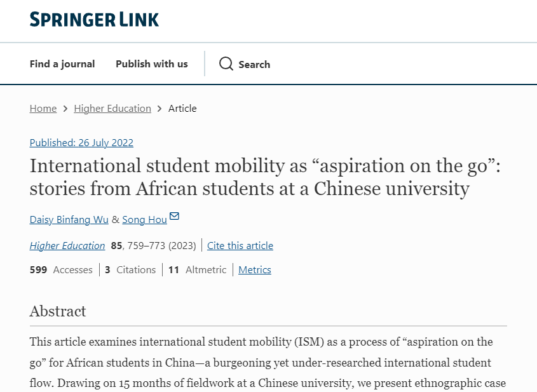
Task: Open the italic Higher Education journal link
Action: pos(67,245)
